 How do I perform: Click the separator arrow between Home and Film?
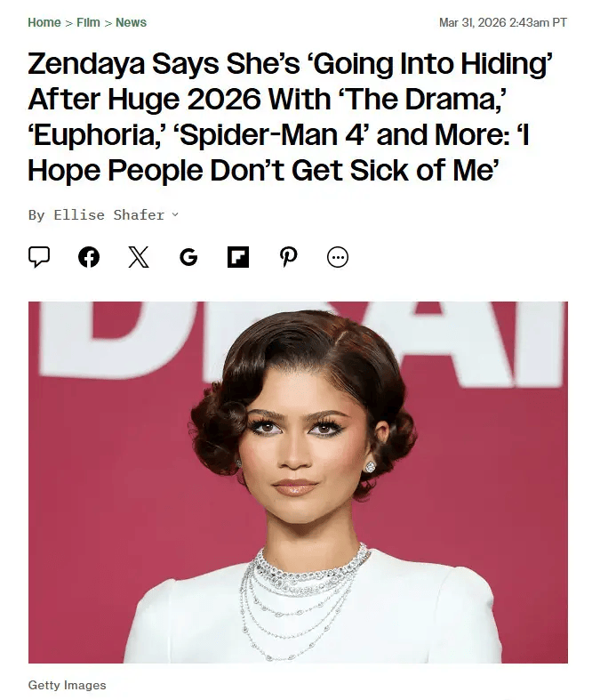point(68,22)
